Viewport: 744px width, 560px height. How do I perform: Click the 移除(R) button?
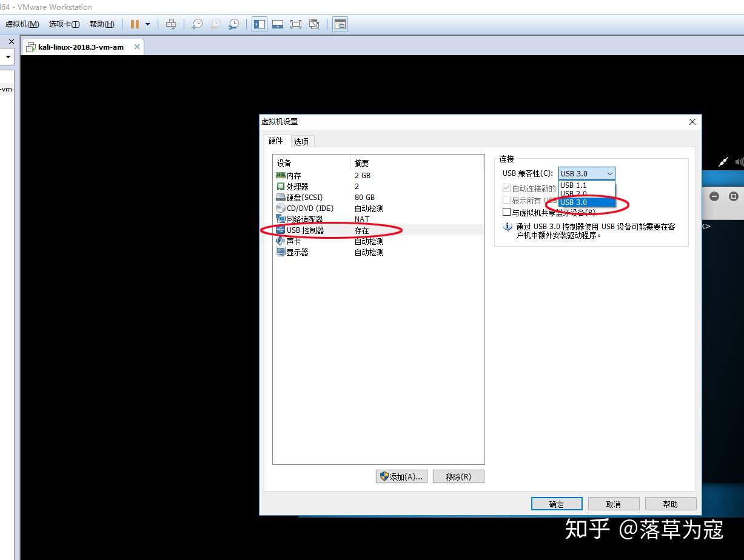pyautogui.click(x=458, y=476)
